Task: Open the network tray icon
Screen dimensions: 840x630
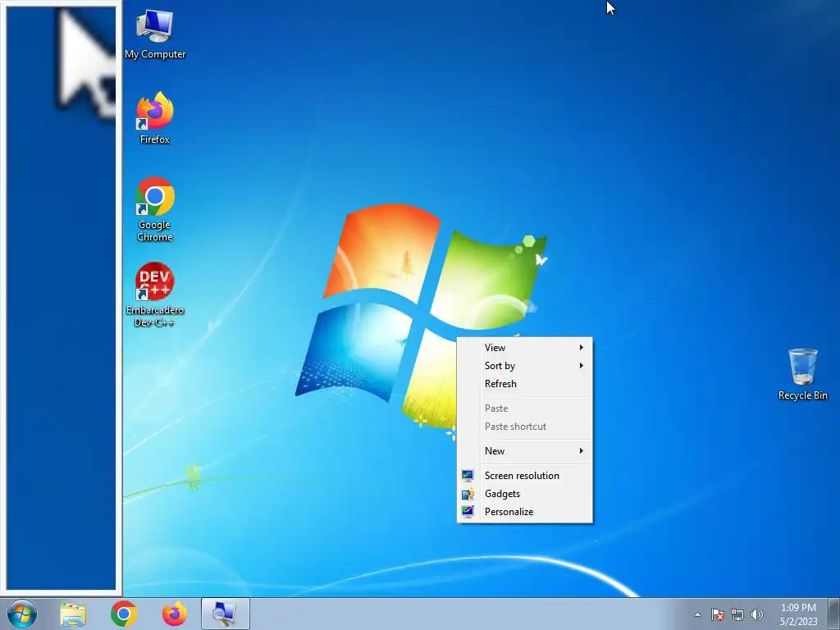Action: pyautogui.click(x=737, y=614)
